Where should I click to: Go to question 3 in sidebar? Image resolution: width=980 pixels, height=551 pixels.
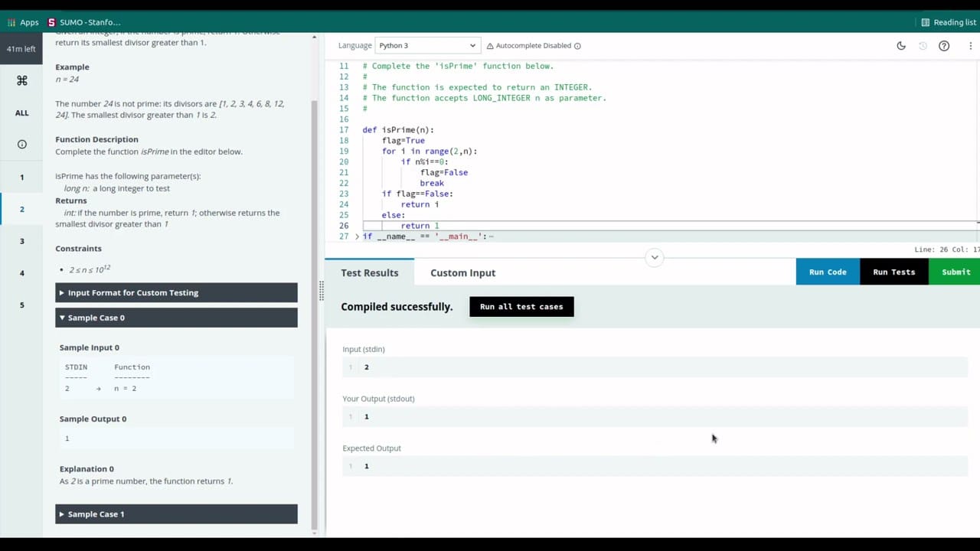pos(21,241)
